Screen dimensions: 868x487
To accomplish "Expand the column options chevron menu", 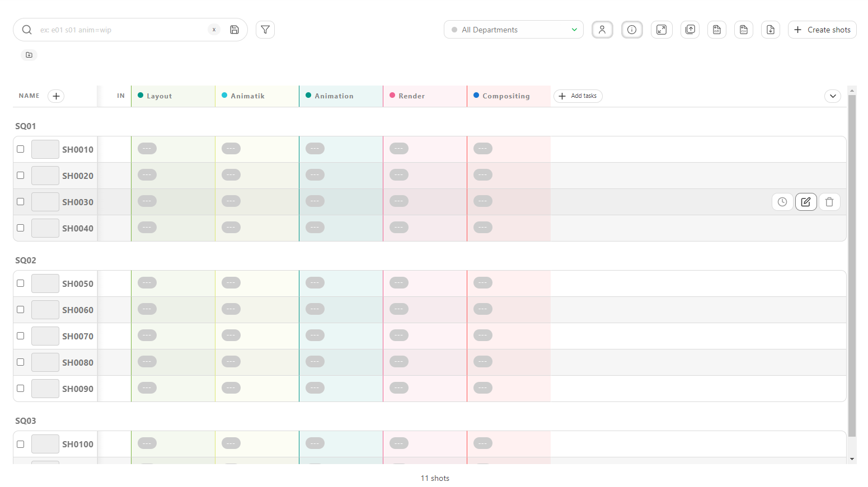I will coord(833,96).
